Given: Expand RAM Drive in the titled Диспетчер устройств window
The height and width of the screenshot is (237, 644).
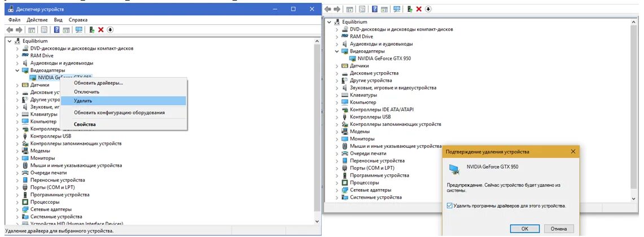Looking at the screenshot, I should [x=17, y=55].
